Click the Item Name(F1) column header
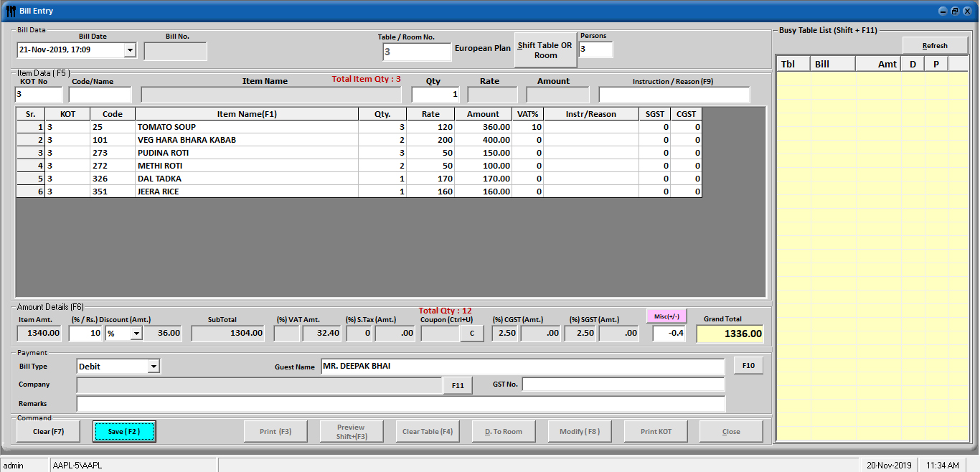980x472 pixels. pyautogui.click(x=247, y=114)
